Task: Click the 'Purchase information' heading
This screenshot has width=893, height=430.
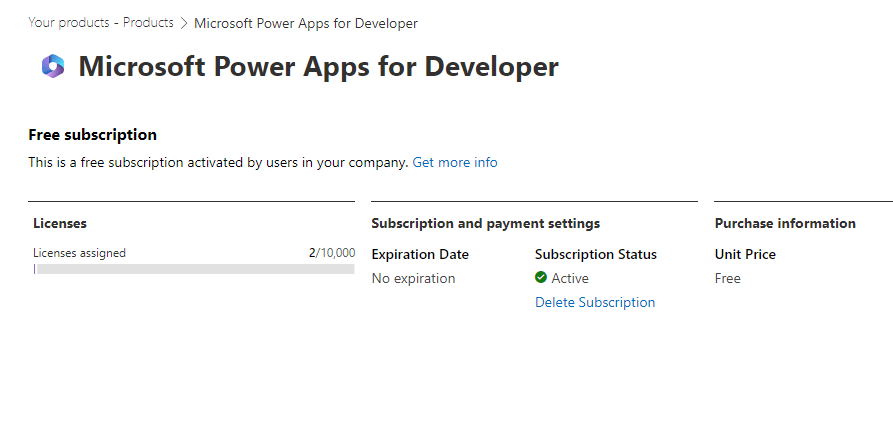Action: click(785, 223)
